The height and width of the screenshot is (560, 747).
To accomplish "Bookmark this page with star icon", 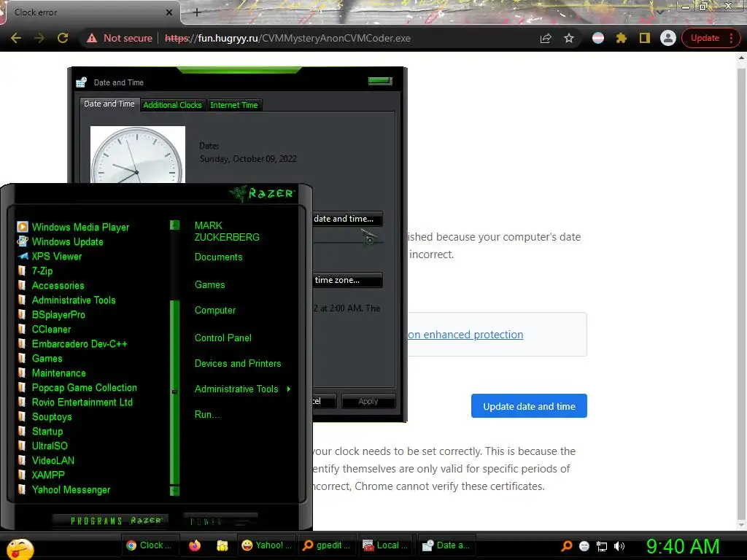I will pos(569,38).
